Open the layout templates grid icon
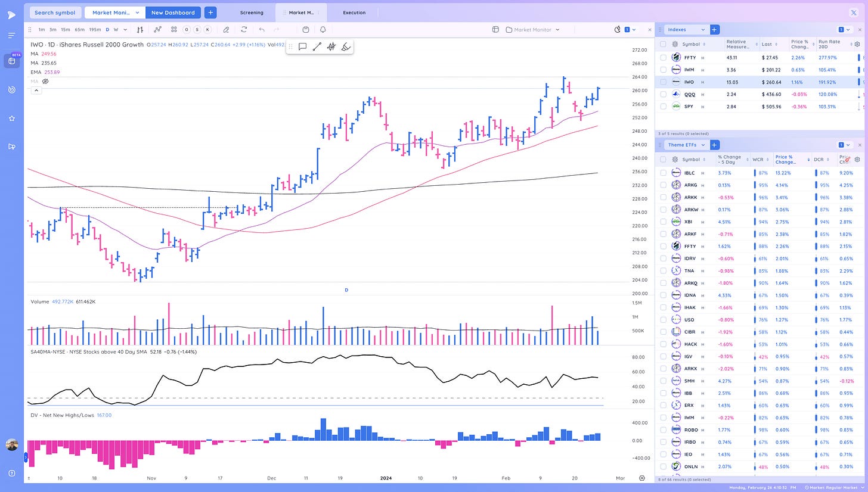Screen dimensions: 868x492 point(174,29)
